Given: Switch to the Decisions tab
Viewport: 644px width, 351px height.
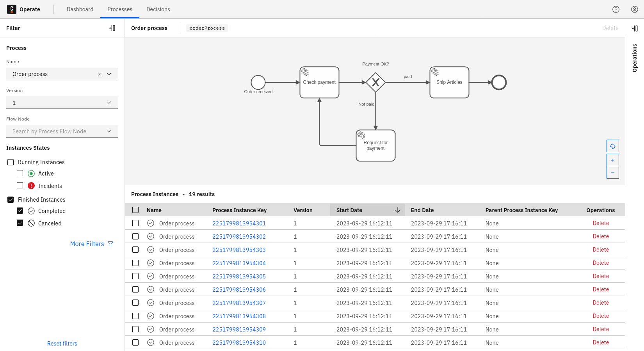Looking at the screenshot, I should [x=158, y=9].
